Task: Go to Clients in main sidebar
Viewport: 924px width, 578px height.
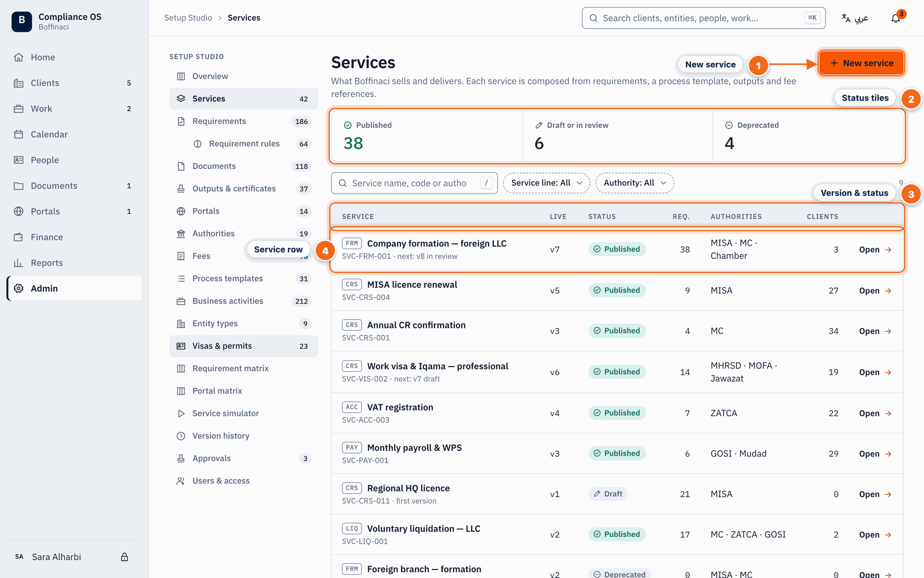Action: point(74,83)
